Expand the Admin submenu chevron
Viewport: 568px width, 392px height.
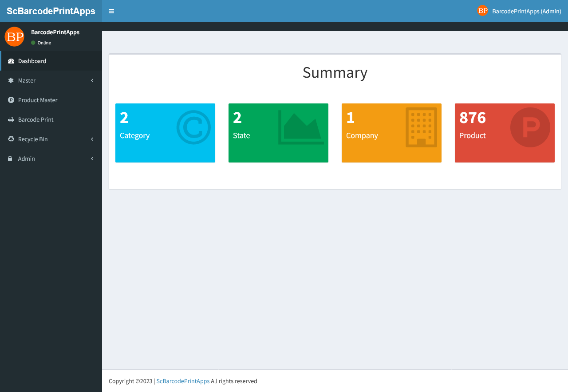[92, 159]
